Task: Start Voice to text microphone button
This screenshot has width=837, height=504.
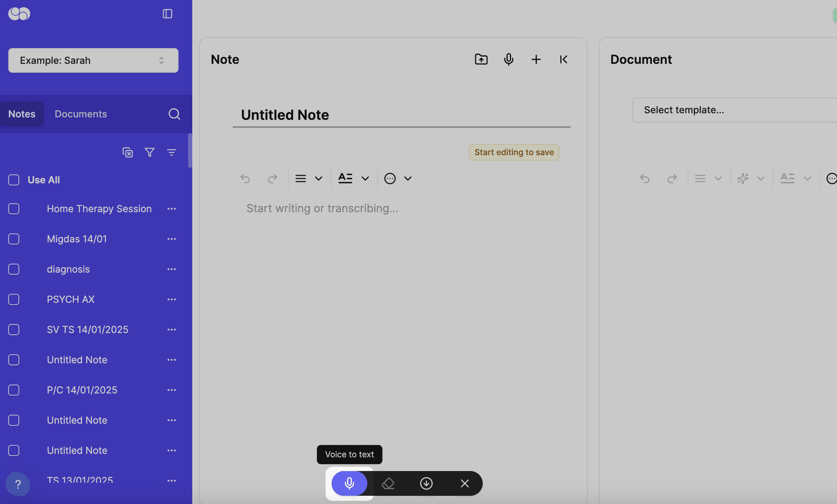Action: pyautogui.click(x=349, y=483)
